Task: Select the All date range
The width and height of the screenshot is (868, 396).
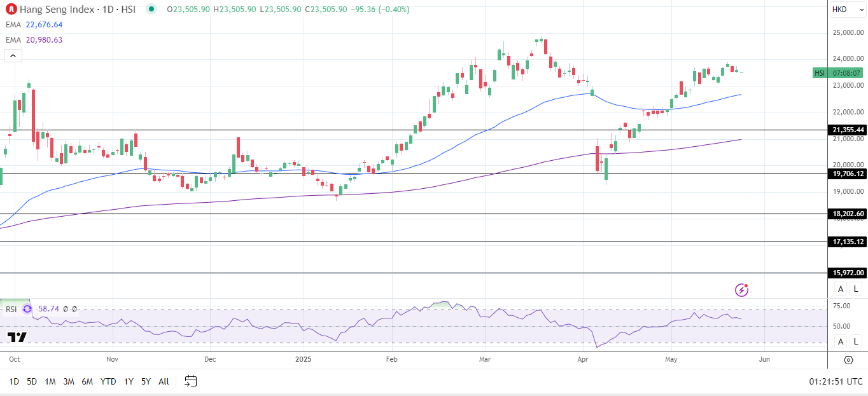Action: [164, 381]
